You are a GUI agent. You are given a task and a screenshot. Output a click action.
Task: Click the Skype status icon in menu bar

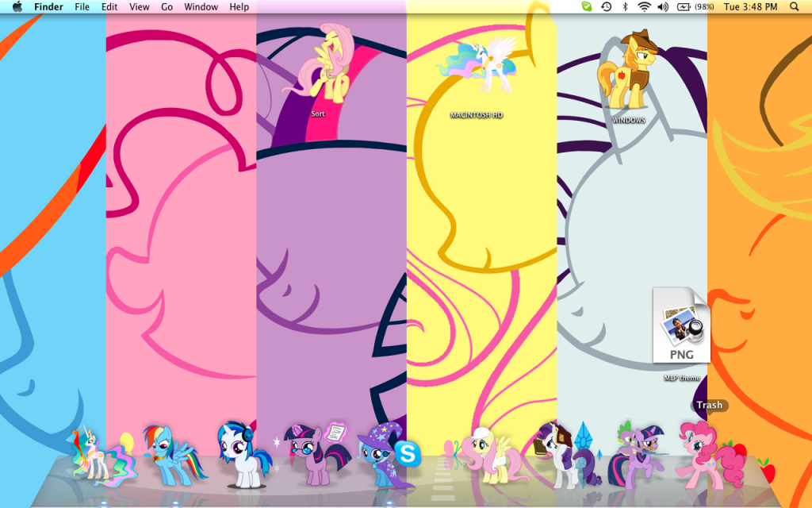click(586, 6)
